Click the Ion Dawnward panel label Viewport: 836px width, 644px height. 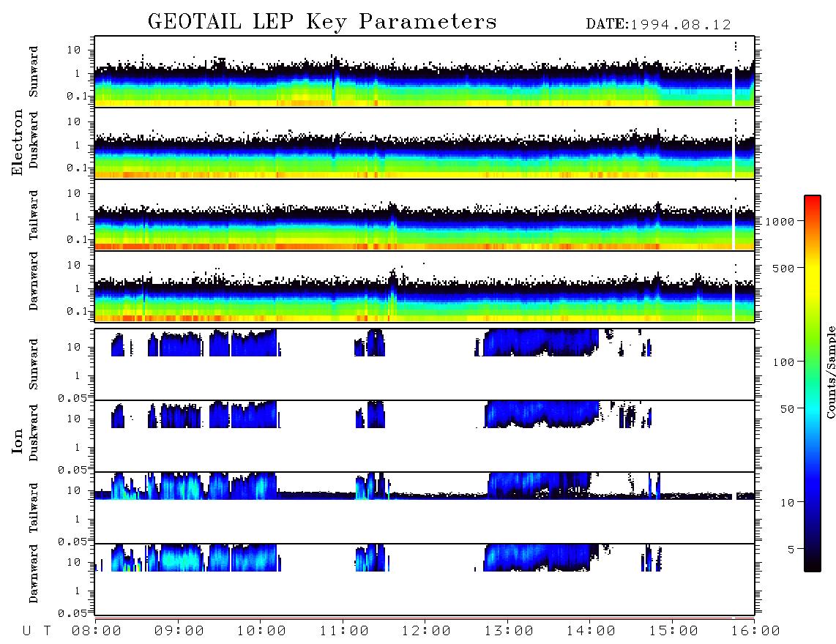pyautogui.click(x=33, y=574)
